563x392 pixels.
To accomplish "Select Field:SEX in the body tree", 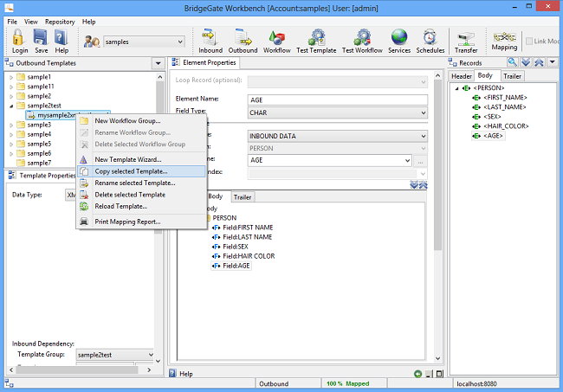I will (236, 247).
